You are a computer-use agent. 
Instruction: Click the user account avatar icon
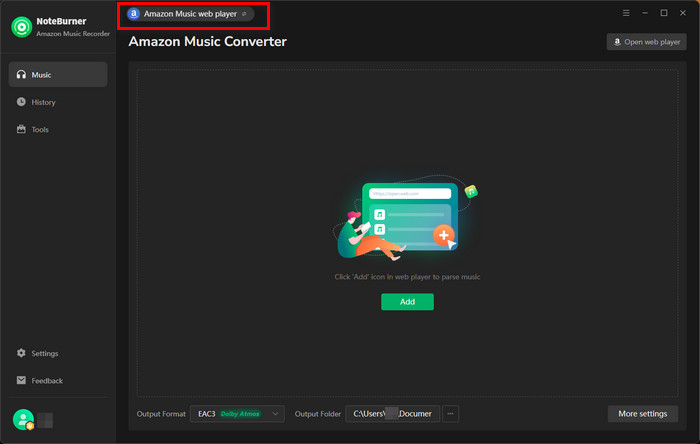(x=23, y=420)
